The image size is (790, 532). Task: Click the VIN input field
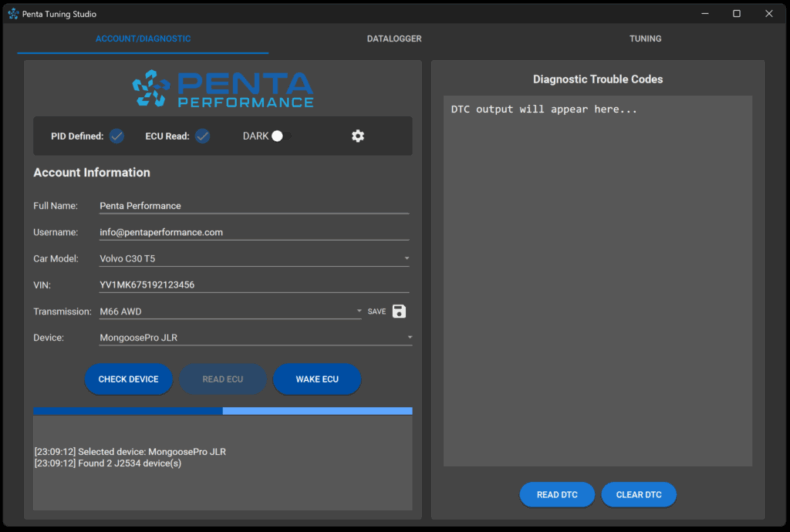pyautogui.click(x=254, y=285)
